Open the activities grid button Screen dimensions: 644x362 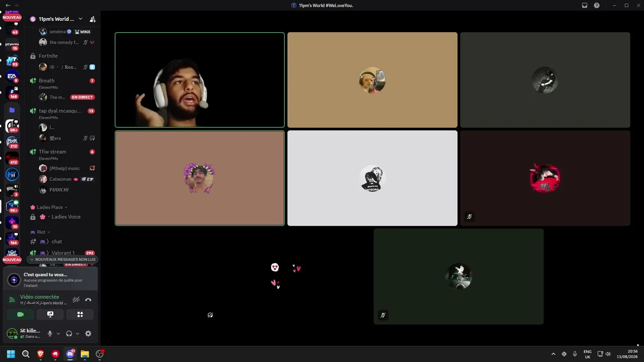click(80, 314)
